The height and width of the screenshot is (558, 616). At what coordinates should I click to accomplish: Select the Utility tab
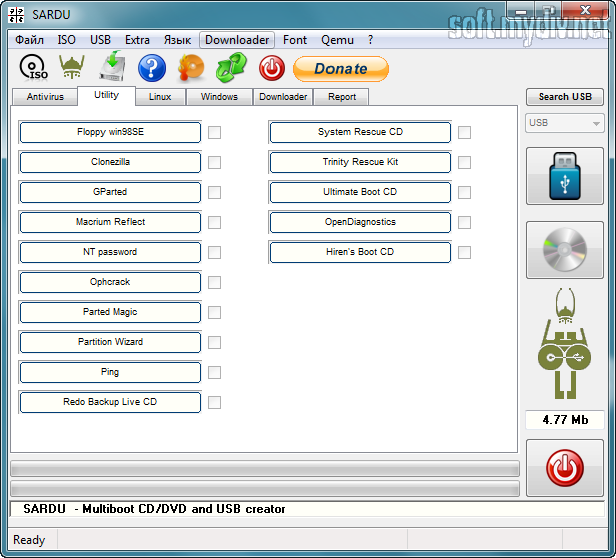(106, 95)
